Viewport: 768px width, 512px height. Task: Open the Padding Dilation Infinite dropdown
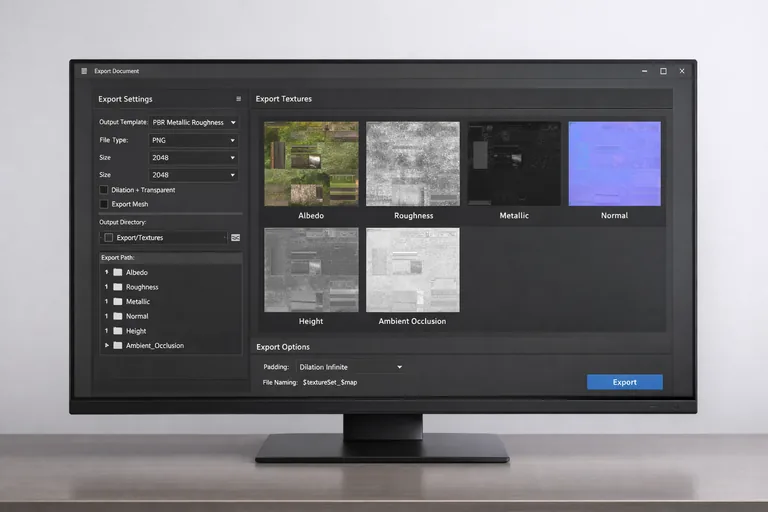[351, 367]
